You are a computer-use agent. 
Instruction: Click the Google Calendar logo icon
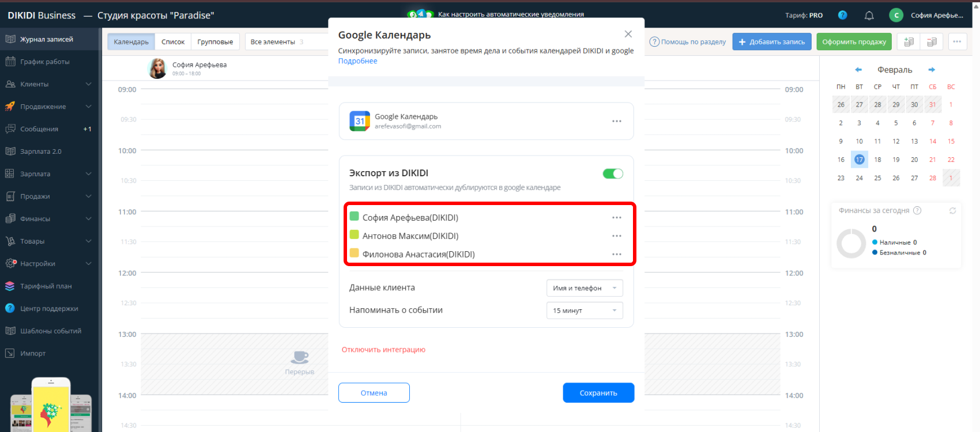coord(360,121)
